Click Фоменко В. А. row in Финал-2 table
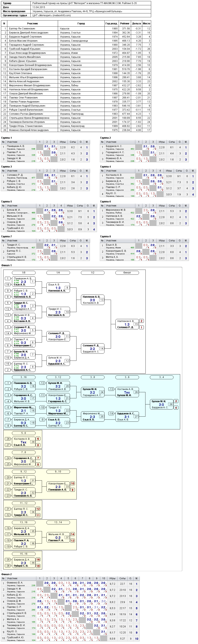 point(70,584)
